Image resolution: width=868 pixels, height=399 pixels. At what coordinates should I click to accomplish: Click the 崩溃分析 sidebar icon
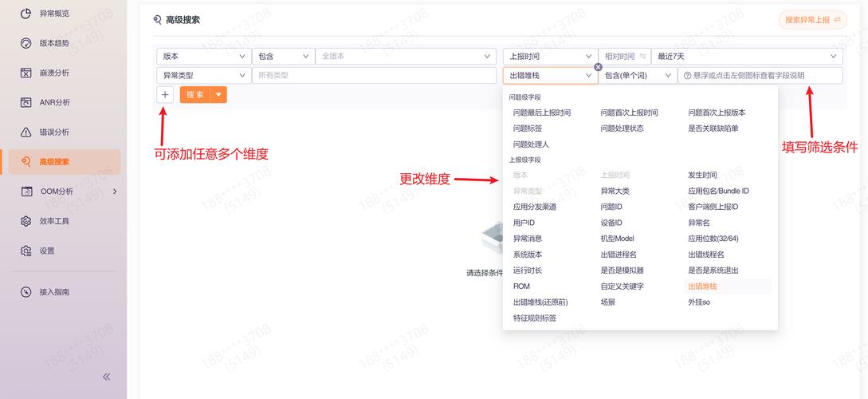(26, 73)
